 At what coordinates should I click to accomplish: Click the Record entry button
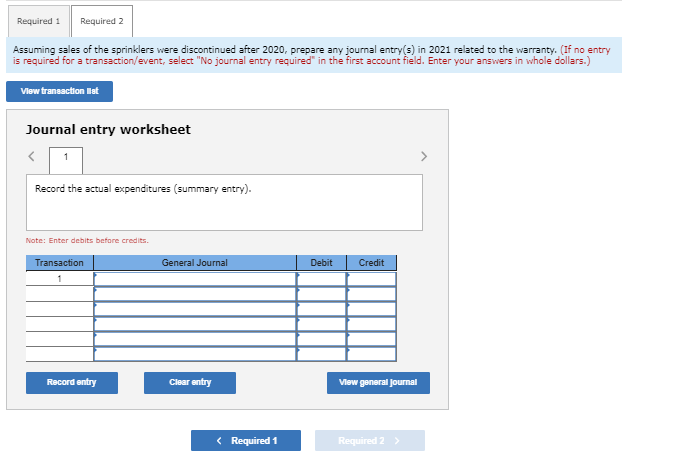point(72,382)
